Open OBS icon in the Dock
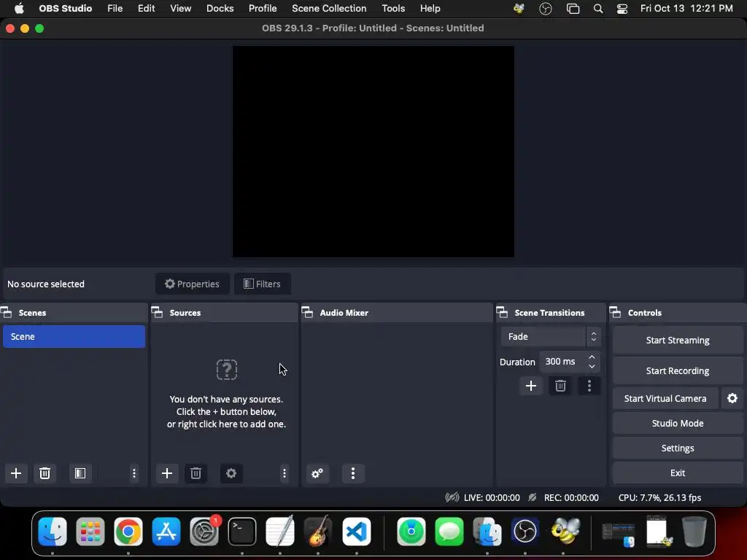The width and height of the screenshot is (747, 560). point(525,532)
